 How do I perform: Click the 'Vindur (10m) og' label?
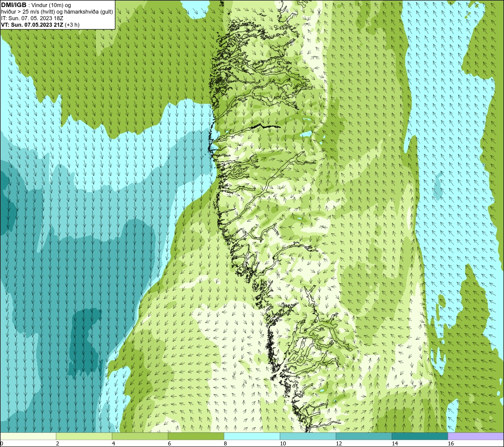pos(51,6)
